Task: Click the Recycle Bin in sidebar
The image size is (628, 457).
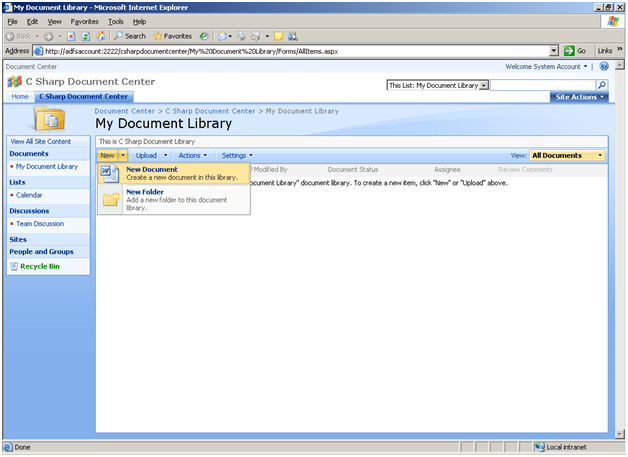Action: [x=40, y=267]
